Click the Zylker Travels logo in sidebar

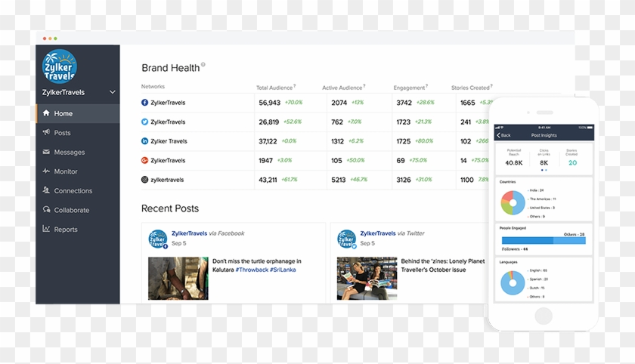click(59, 66)
